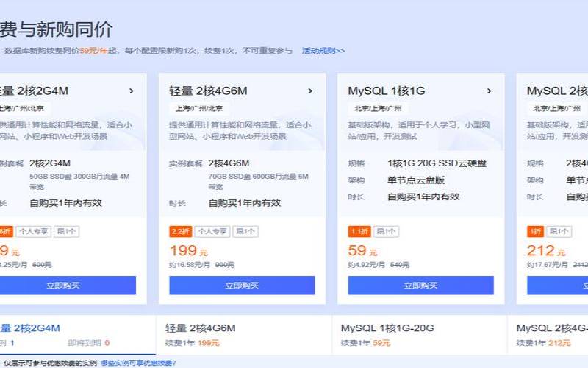Expand the 轻量 2核2G4M card arrow
This screenshot has height=368, width=588.
pos(132,91)
